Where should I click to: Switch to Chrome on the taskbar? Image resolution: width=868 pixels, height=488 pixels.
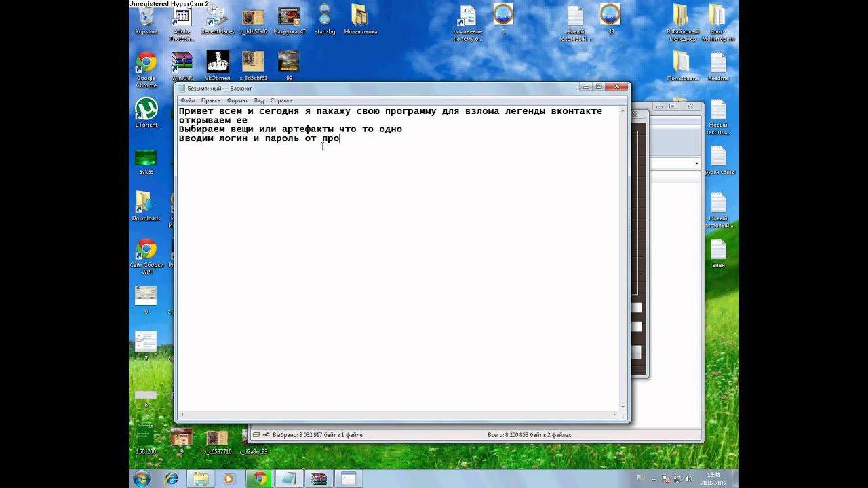click(x=260, y=479)
